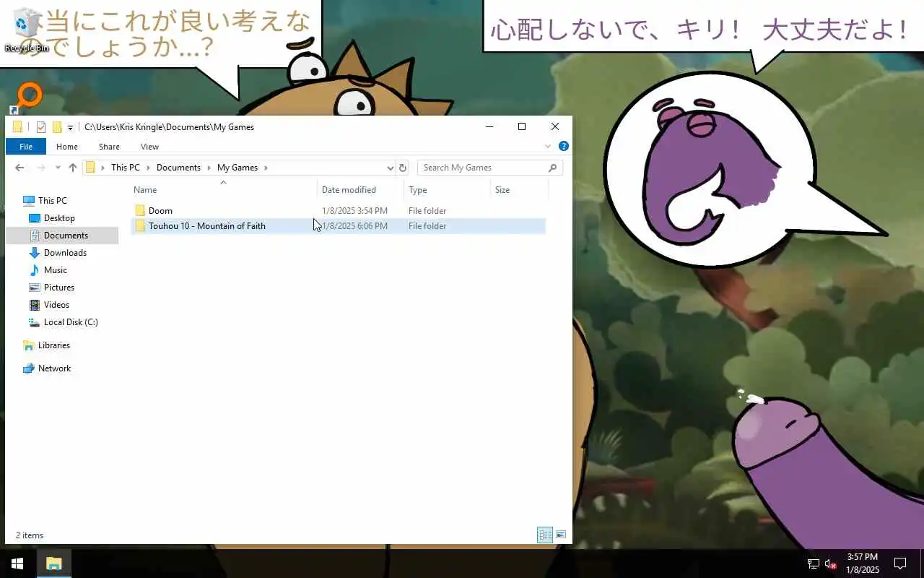Click My Games in the address breadcrumb

coord(237,168)
